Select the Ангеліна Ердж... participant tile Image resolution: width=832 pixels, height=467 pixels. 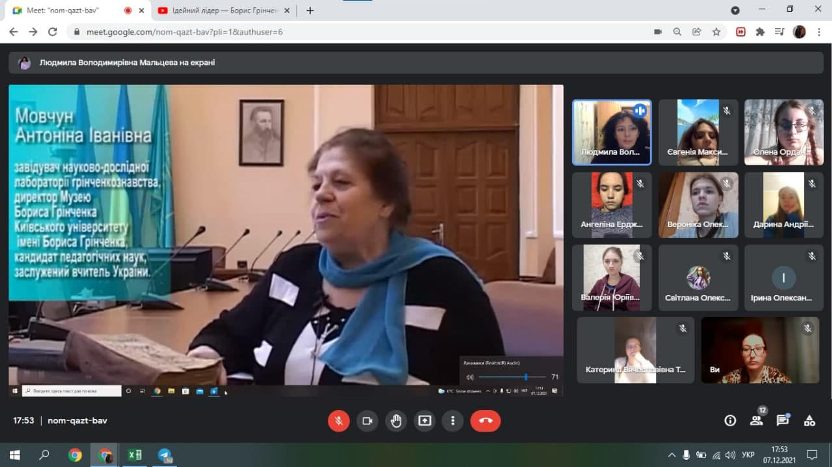pos(612,205)
